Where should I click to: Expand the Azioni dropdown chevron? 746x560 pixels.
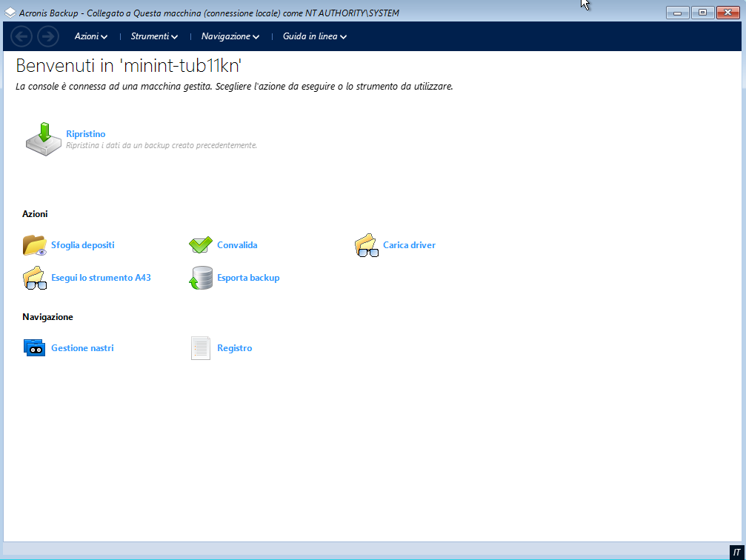point(104,37)
